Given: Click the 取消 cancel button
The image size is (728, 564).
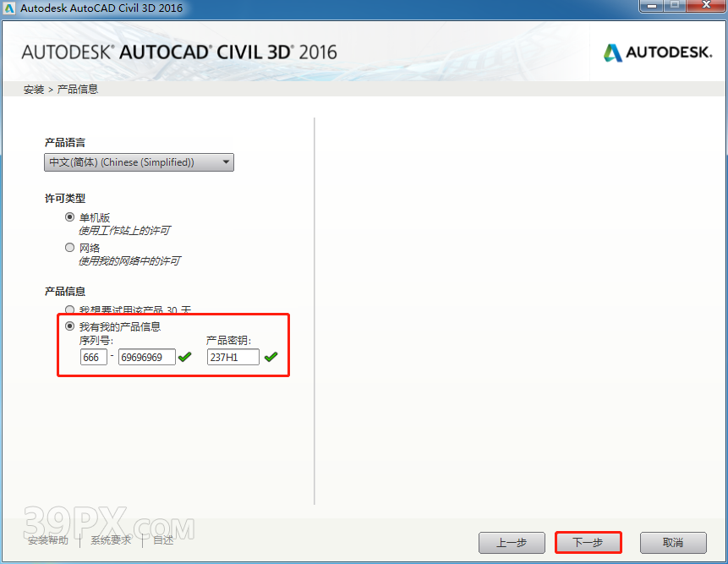Looking at the screenshot, I should click(673, 543).
